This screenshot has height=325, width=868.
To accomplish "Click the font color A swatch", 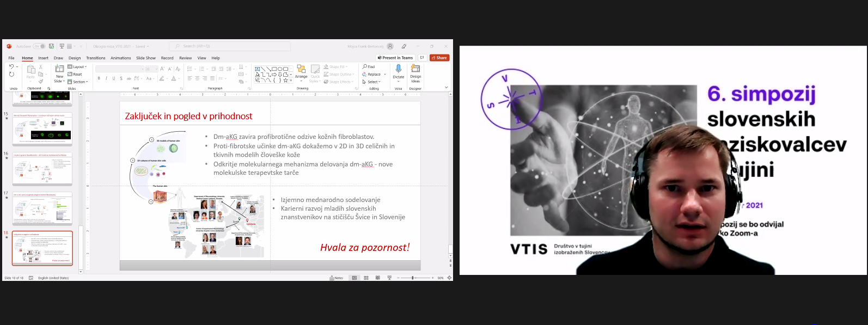I will point(173,78).
